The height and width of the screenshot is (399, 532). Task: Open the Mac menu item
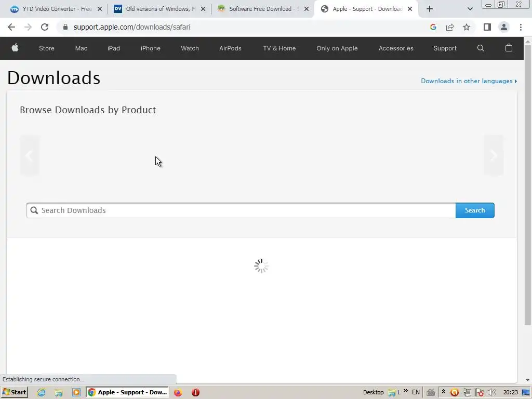point(81,48)
